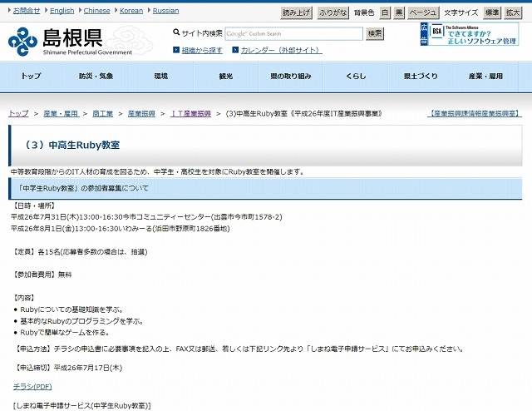Image resolution: width=532 pixels, height=411 pixels.
Task: Open 産業振興課情報産業振興室 department link
Action: 475,113
